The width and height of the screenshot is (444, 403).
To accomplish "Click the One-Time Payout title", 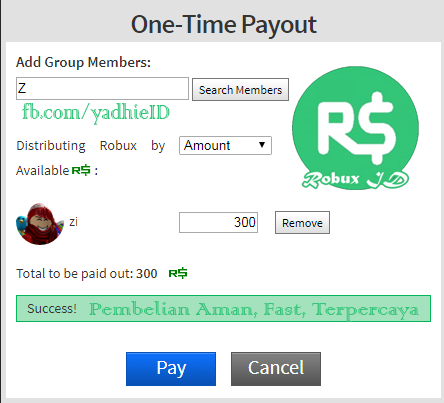I will [224, 25].
